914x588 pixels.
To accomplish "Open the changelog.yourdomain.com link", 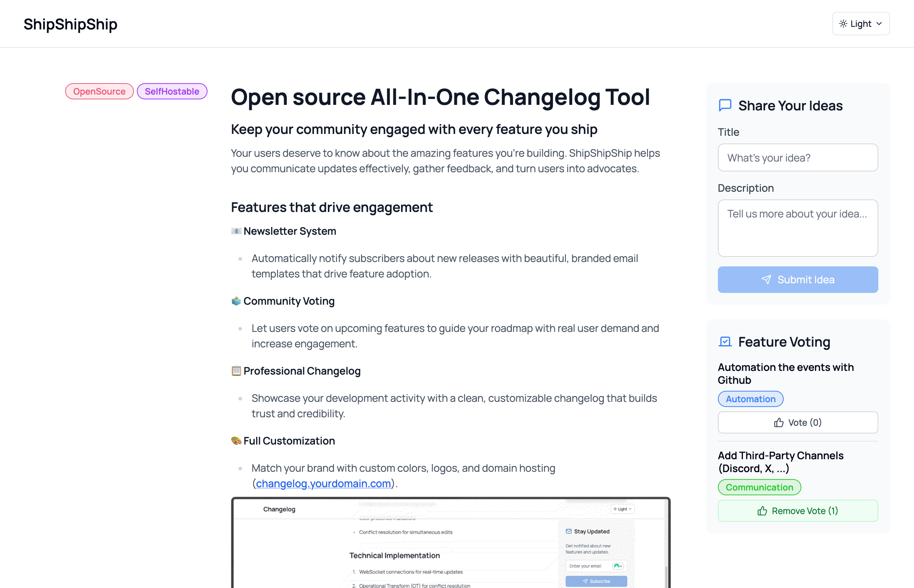I will (323, 484).
